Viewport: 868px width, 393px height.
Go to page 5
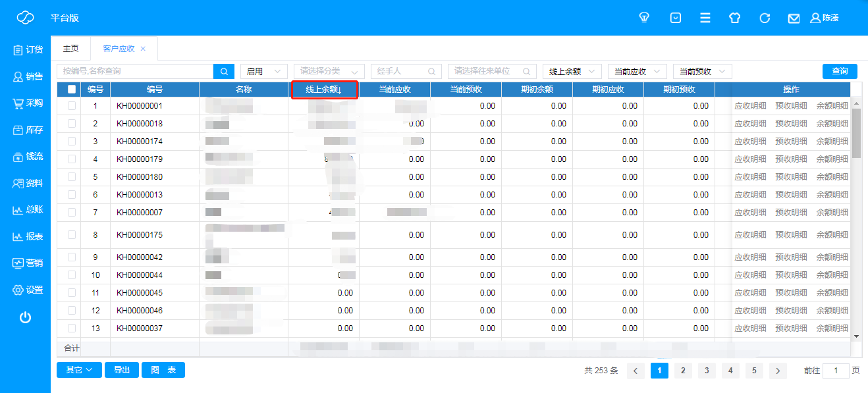[754, 371]
